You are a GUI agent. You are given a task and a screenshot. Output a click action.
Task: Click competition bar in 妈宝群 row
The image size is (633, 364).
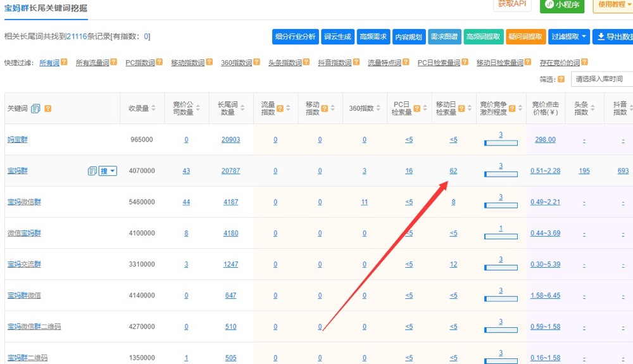(x=501, y=143)
